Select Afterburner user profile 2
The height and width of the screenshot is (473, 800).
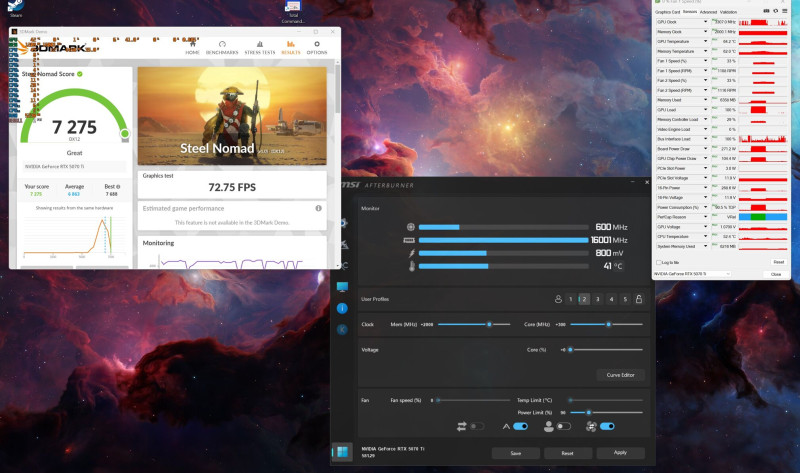tap(584, 299)
